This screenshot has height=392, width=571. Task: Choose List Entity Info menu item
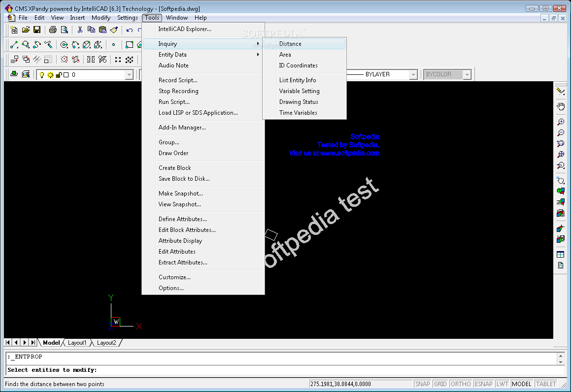[x=304, y=80]
